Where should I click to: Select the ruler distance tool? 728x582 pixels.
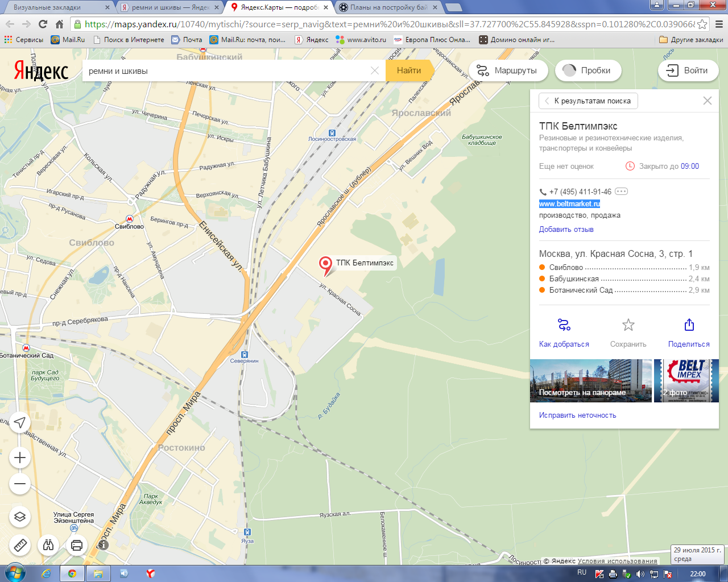[x=20, y=546]
